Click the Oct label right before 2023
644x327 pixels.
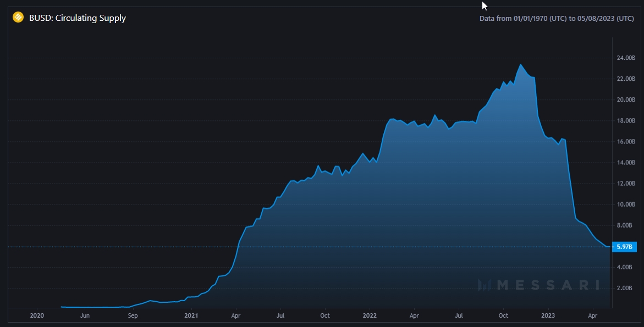point(503,315)
